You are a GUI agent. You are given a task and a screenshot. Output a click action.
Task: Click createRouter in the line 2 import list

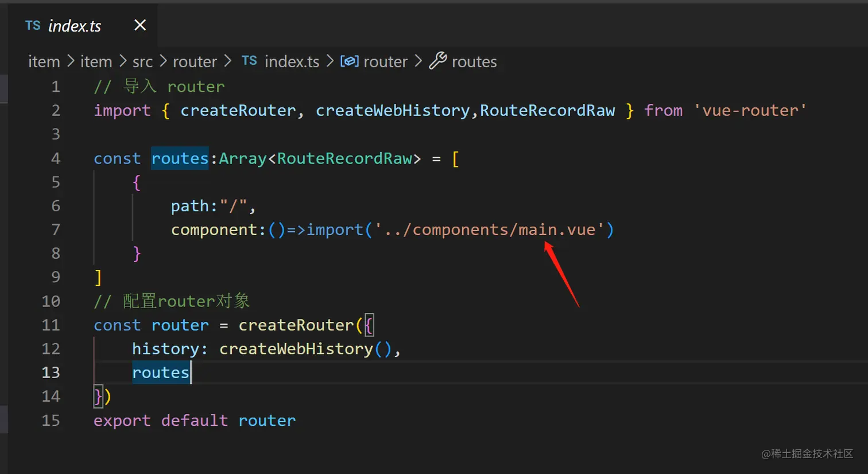tap(238, 110)
